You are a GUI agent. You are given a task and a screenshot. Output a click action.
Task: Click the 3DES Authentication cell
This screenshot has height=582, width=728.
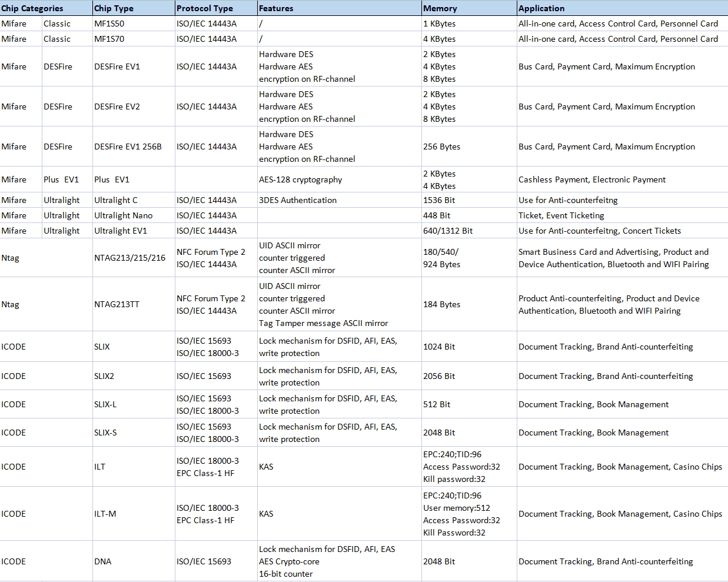(298, 200)
